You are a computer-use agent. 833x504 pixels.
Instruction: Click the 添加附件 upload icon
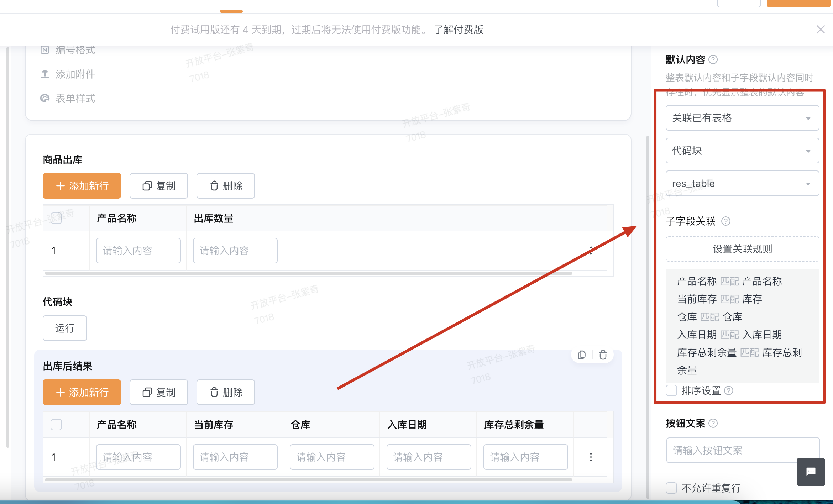[45, 74]
